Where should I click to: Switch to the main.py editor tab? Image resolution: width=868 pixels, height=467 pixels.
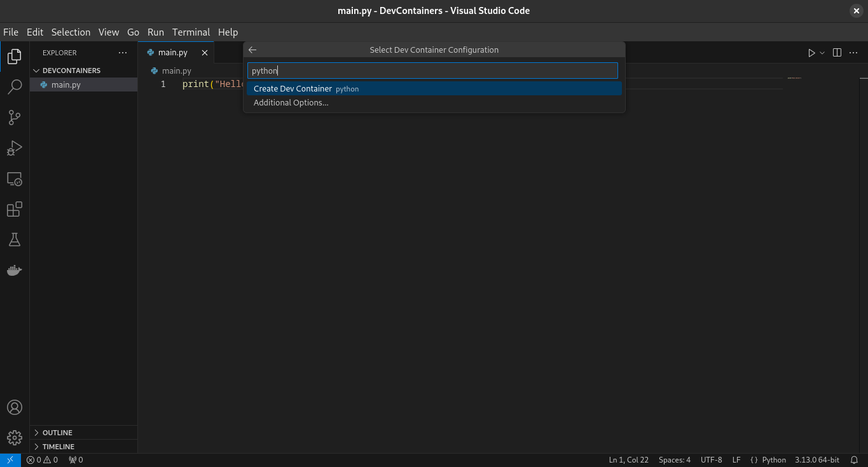(x=172, y=53)
